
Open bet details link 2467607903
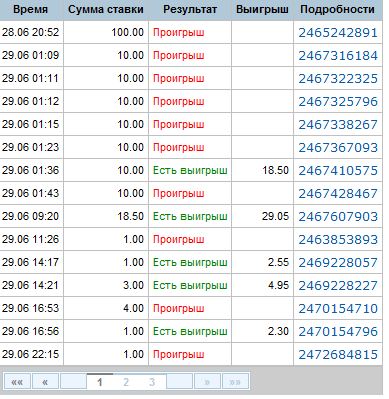(338, 217)
